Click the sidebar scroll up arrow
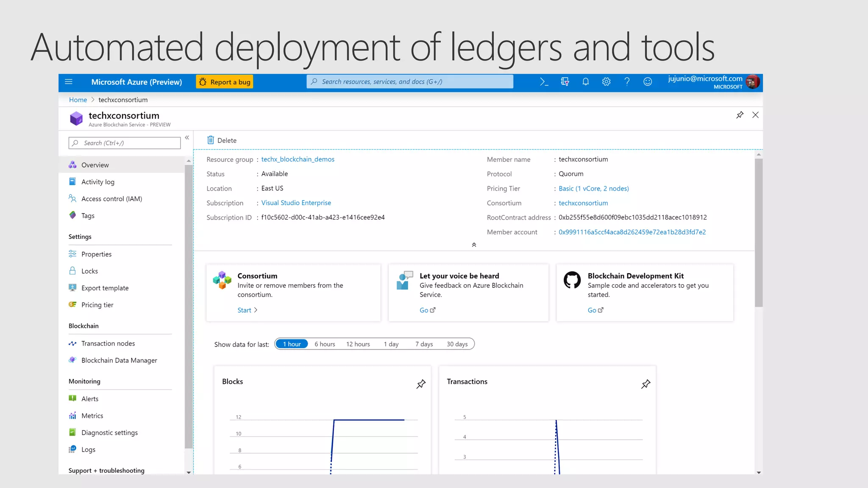 (x=189, y=161)
